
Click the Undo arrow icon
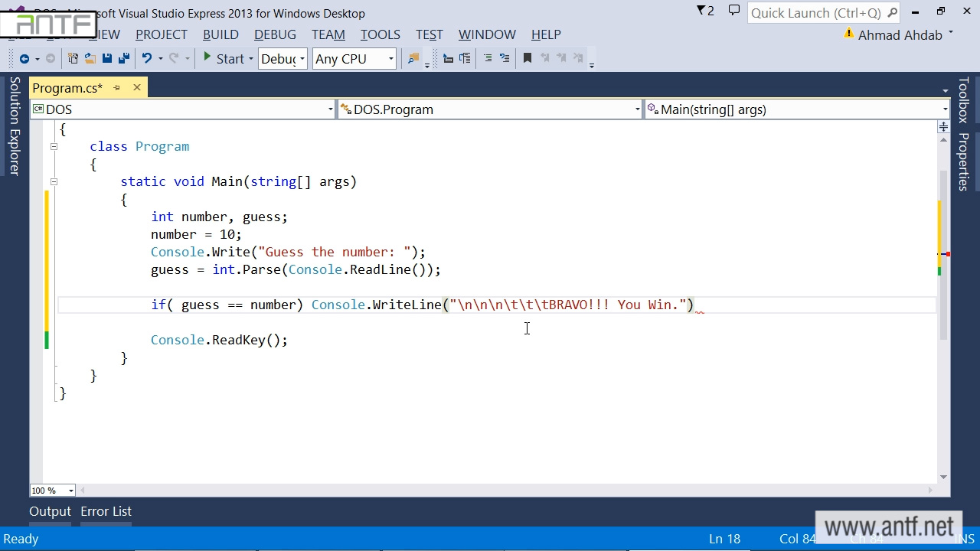click(147, 59)
